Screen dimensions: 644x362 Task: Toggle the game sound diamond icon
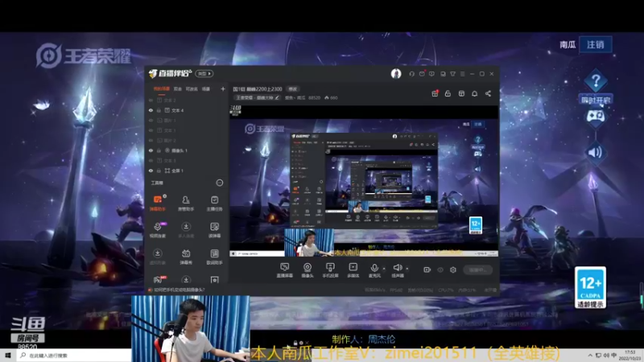(595, 152)
